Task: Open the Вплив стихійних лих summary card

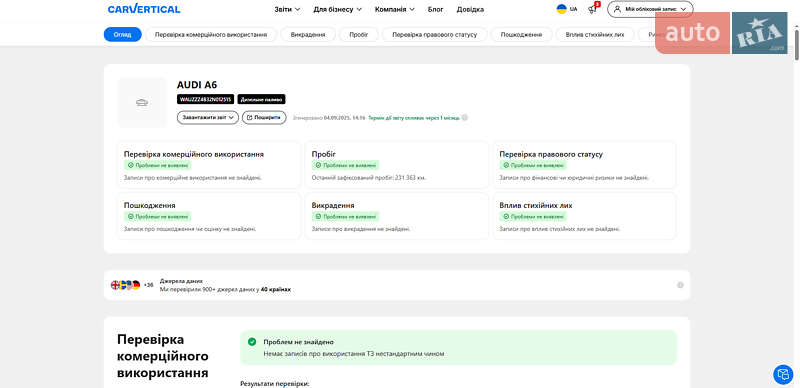Action: (584, 216)
